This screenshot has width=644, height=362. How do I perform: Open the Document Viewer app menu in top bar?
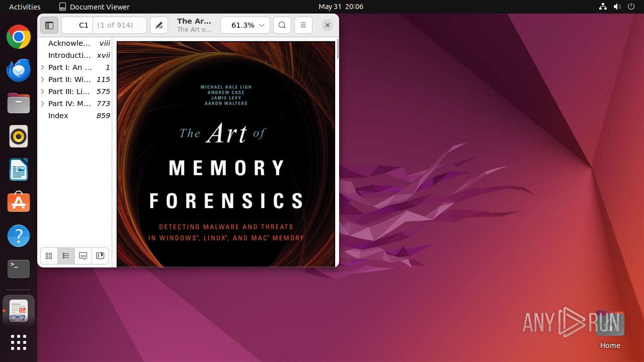pyautogui.click(x=94, y=7)
